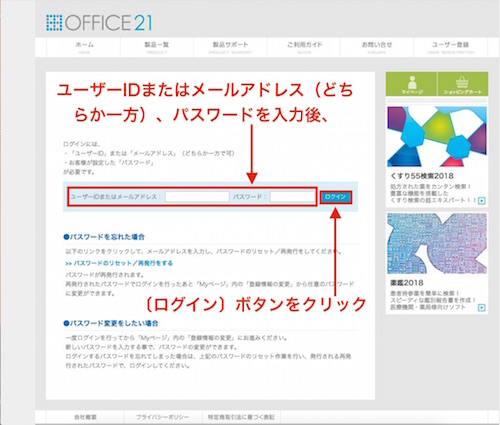Viewport: 500px width, 425px height.
Task: Open 薬鑑2018 product image
Action: (437, 244)
